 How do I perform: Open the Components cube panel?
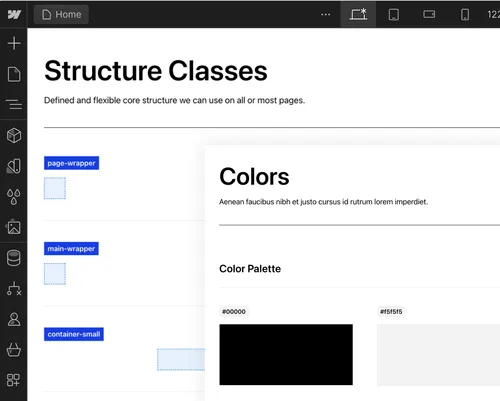pos(14,135)
